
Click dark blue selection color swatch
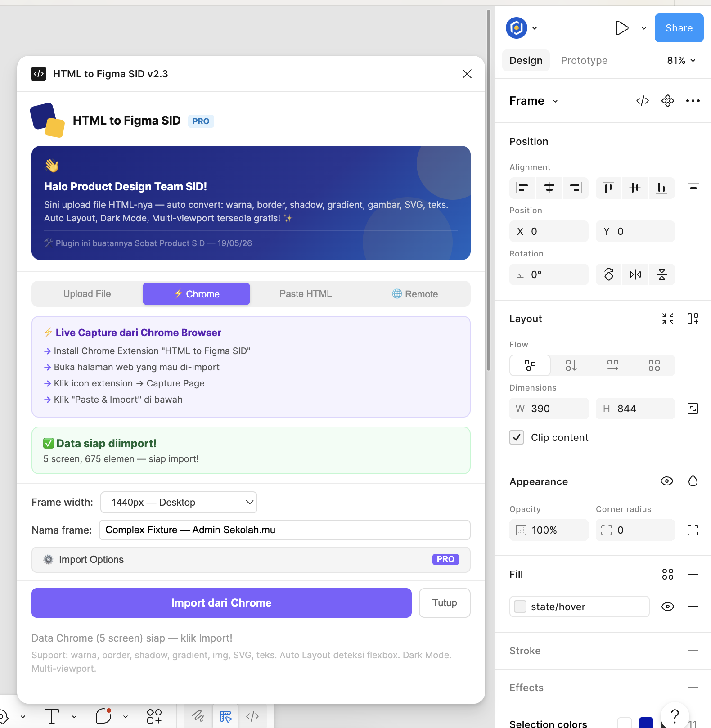click(646, 723)
